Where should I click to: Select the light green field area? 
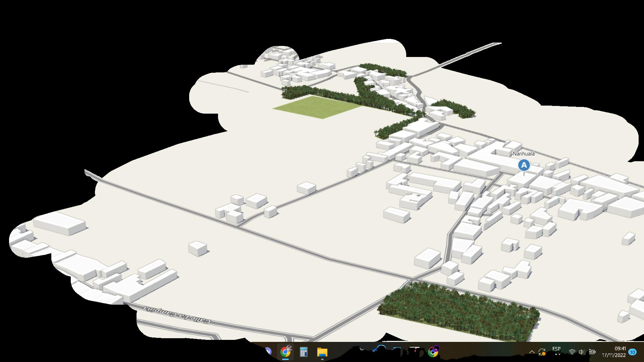pyautogui.click(x=317, y=107)
